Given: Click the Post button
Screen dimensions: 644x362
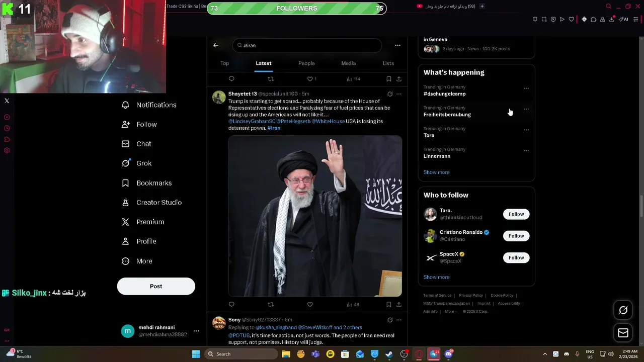Looking at the screenshot, I should (156, 287).
